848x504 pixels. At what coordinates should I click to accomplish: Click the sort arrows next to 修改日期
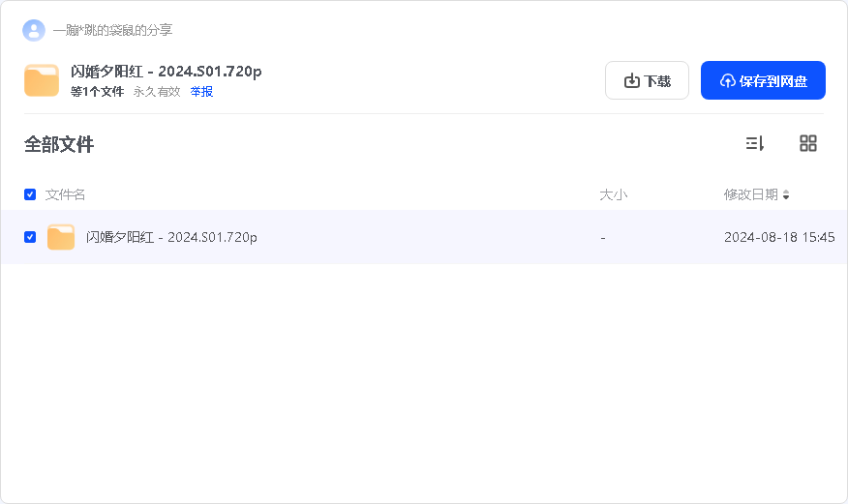pyautogui.click(x=786, y=195)
